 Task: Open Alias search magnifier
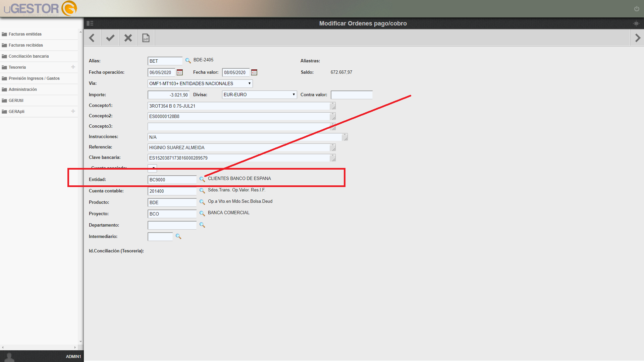(188, 61)
